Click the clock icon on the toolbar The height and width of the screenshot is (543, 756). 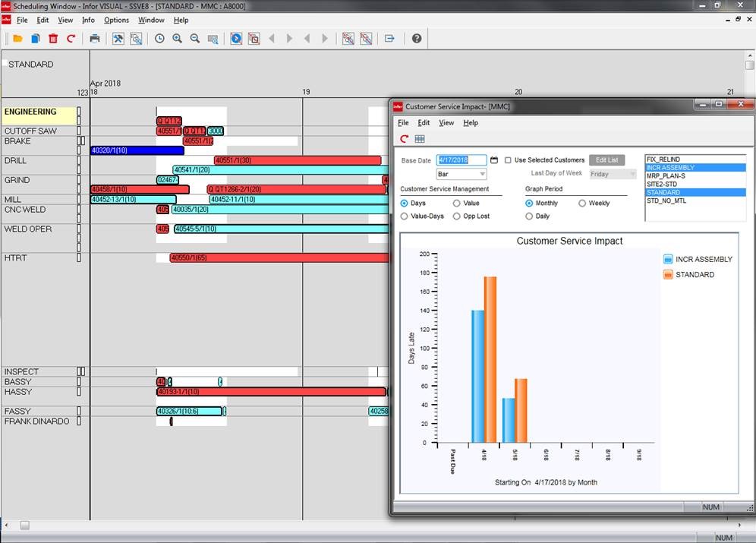160,38
